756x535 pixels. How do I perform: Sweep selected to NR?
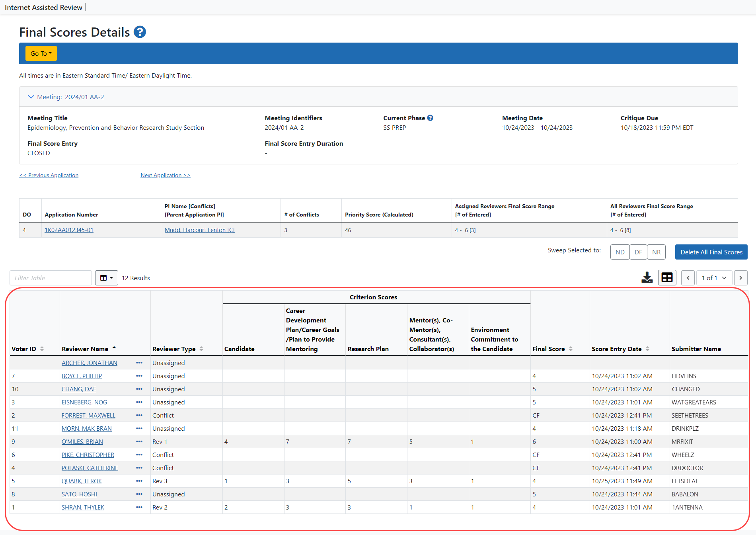pyautogui.click(x=657, y=252)
